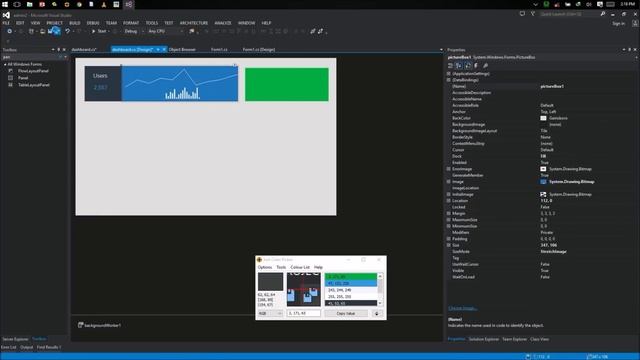
Task: Click the SizeMode StretchImage value
Action: coord(553,251)
